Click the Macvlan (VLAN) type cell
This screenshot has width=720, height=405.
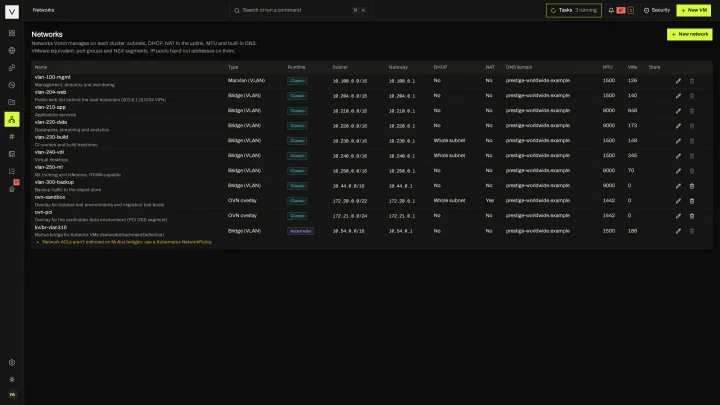246,80
